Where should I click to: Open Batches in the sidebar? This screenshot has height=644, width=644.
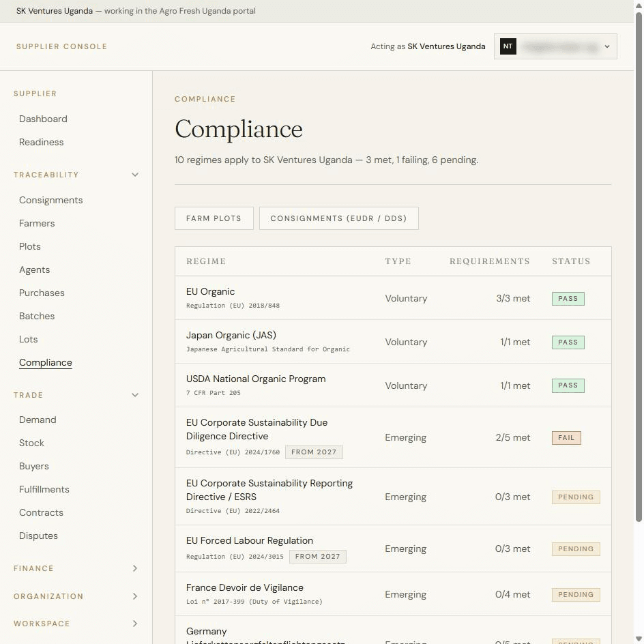click(37, 317)
